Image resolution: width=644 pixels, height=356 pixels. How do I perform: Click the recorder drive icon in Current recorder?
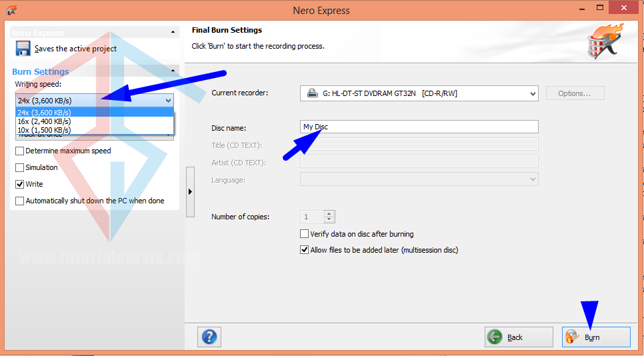tap(313, 93)
